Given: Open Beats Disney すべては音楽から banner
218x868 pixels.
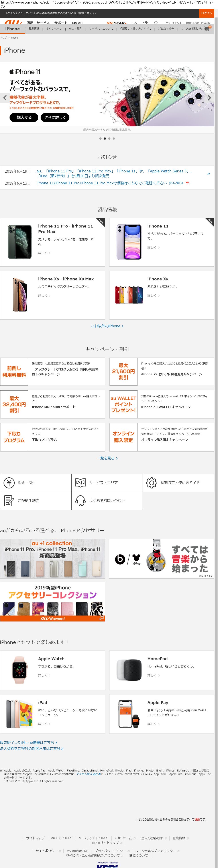Looking at the screenshot, I should click(x=161, y=558).
